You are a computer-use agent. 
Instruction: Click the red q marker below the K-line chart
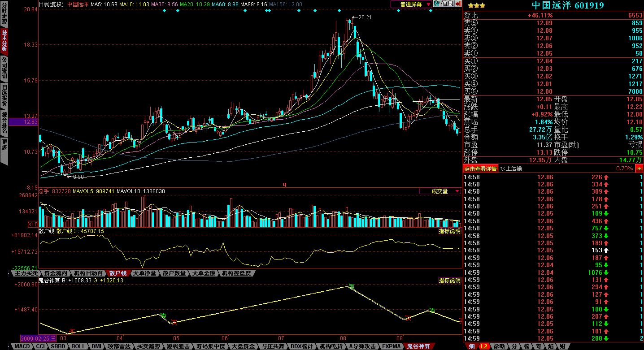[x=284, y=184]
